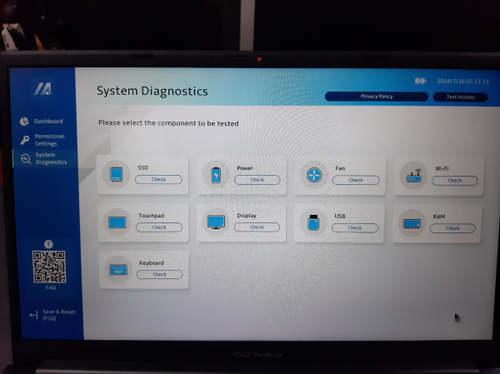Run the SSD Check
Viewport: 500px width, 374px height.
coord(159,179)
